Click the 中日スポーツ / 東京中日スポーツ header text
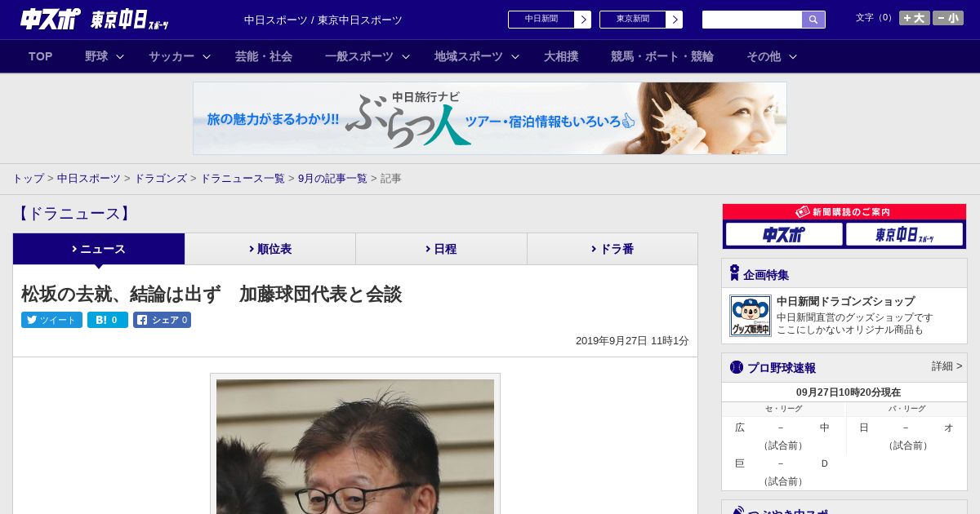This screenshot has width=980, height=514. [323, 20]
